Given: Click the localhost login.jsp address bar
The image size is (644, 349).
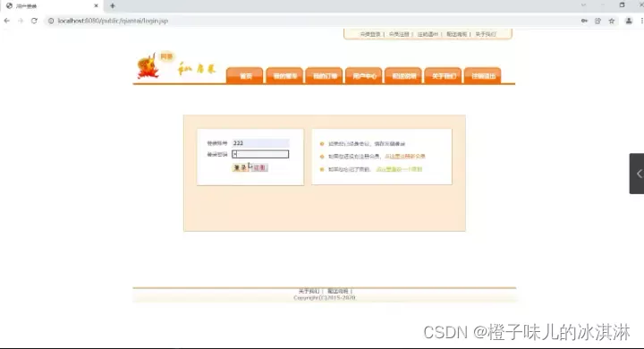Looking at the screenshot, I should [312, 21].
